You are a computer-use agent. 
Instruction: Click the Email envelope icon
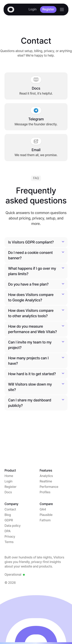pos(36,141)
